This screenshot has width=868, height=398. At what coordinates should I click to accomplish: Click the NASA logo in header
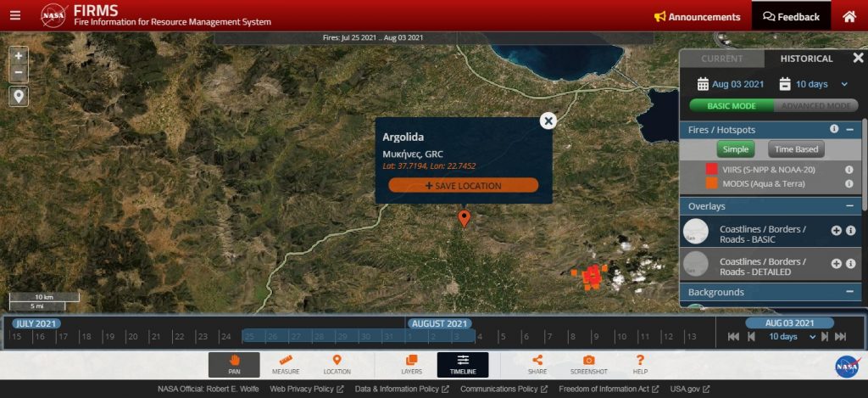53,15
